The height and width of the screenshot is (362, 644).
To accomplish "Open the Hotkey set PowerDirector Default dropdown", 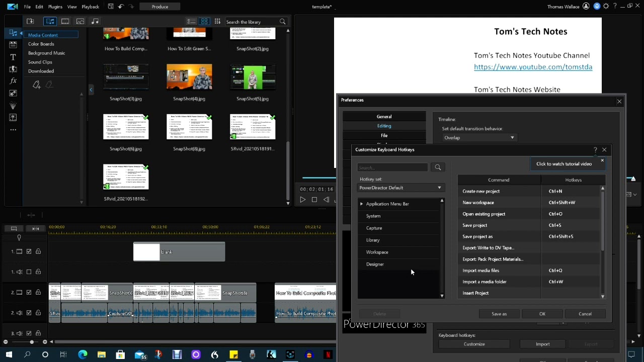I will (400, 188).
